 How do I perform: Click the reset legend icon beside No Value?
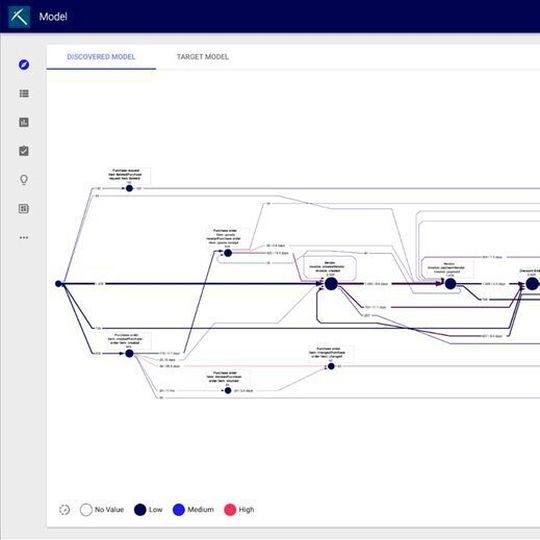tap(64, 509)
